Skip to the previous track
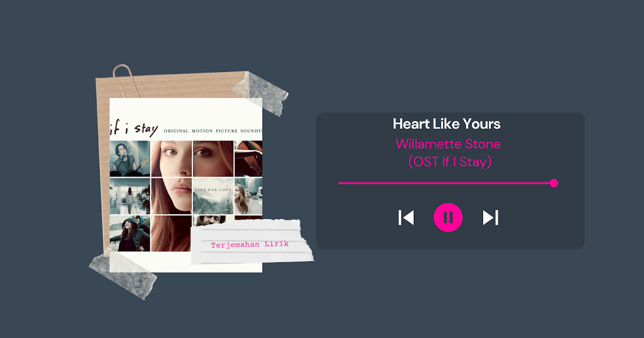 (x=406, y=217)
